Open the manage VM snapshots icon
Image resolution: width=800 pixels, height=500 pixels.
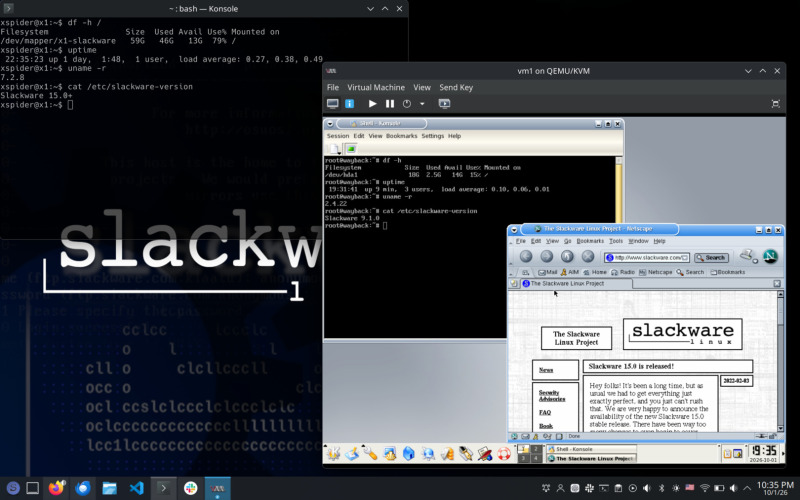pos(444,104)
